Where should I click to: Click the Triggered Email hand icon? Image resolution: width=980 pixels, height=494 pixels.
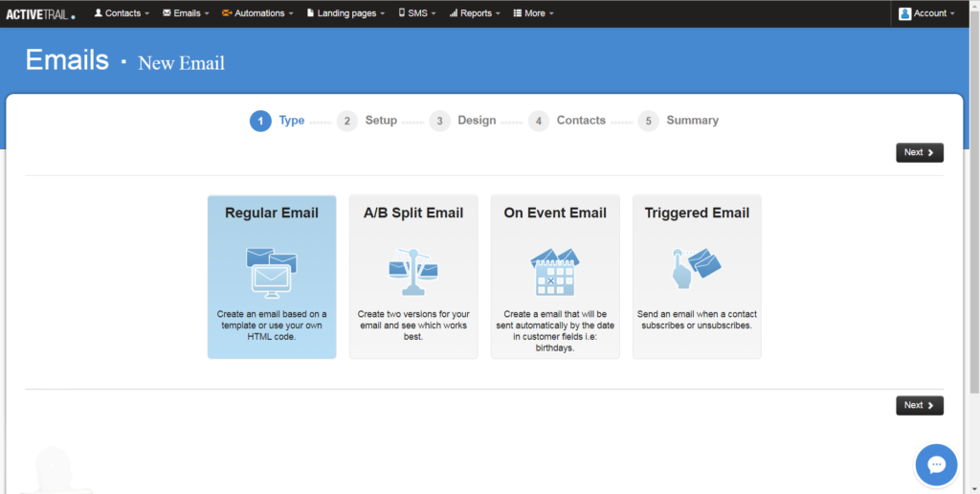pyautogui.click(x=696, y=267)
